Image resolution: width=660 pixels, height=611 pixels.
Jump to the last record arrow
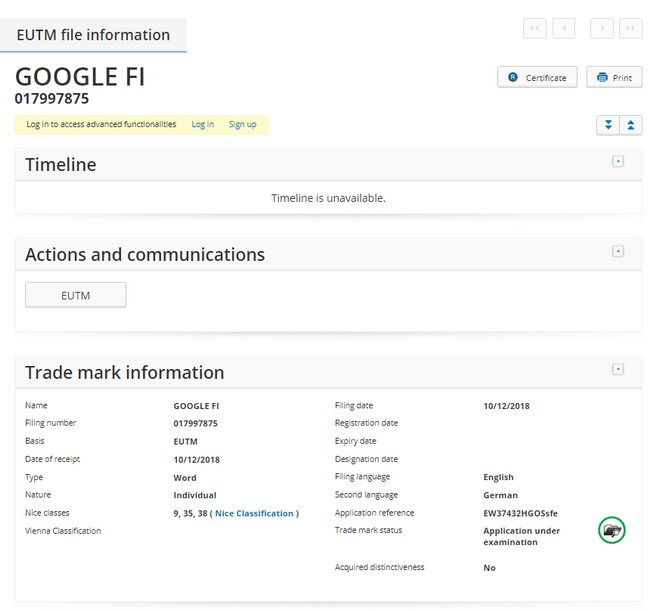pyautogui.click(x=630, y=28)
